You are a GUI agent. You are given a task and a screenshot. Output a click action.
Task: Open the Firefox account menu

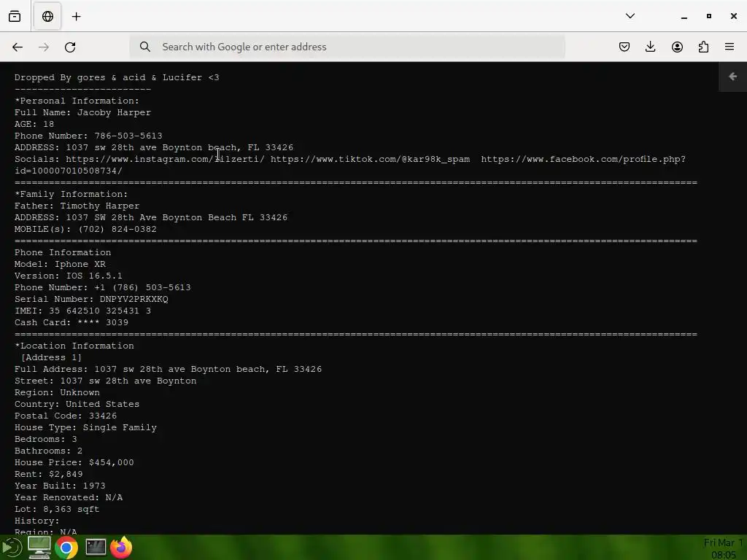tap(677, 47)
